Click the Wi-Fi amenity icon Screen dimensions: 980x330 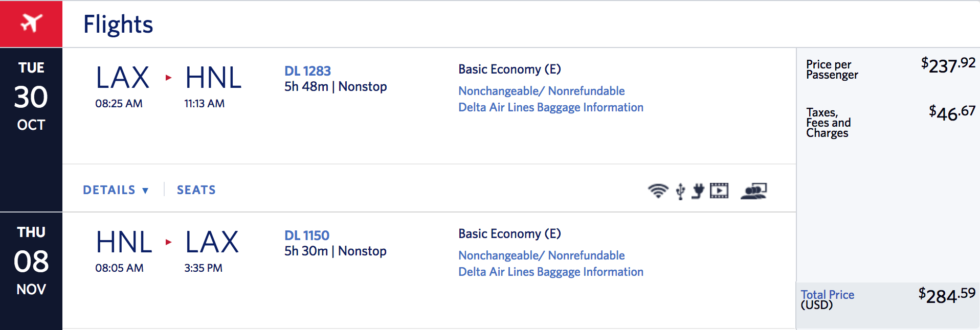click(658, 191)
